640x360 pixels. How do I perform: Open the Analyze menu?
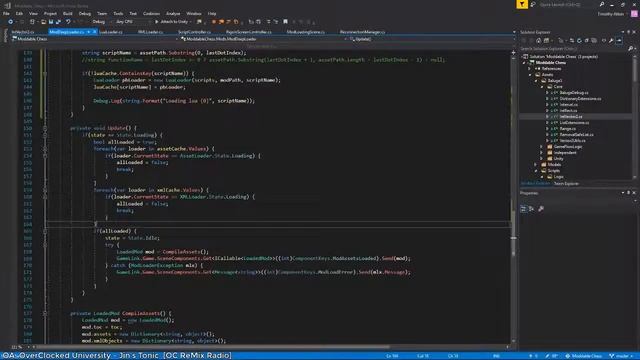click(173, 13)
